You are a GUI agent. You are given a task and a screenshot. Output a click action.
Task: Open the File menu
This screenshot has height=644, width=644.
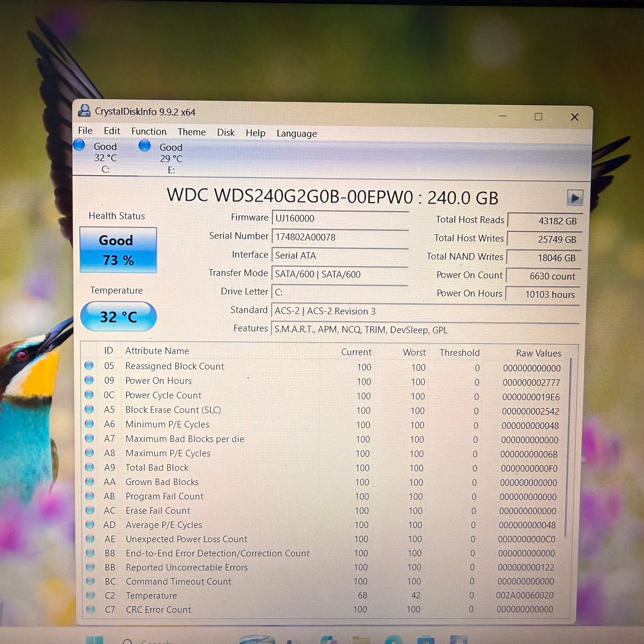point(85,130)
